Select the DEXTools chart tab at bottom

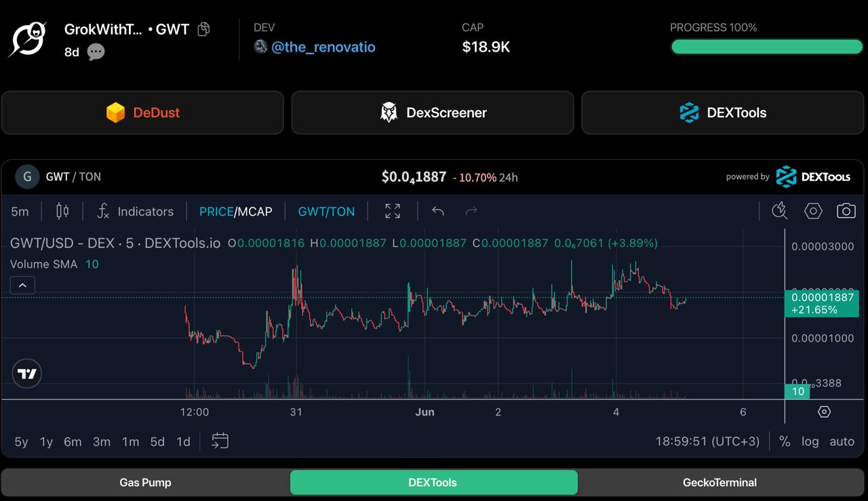point(434,483)
